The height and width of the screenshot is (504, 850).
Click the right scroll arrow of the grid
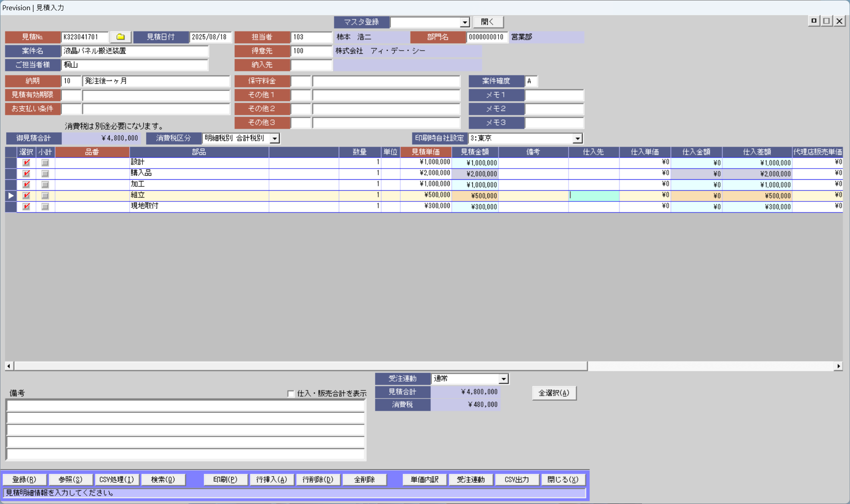pyautogui.click(x=838, y=366)
